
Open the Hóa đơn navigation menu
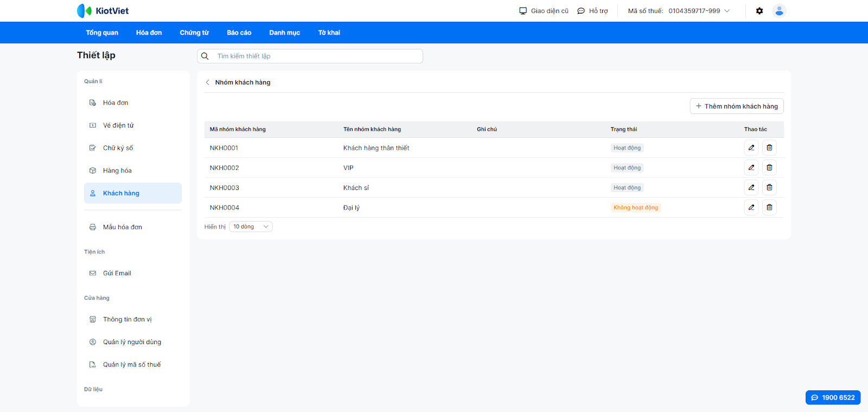click(x=149, y=33)
